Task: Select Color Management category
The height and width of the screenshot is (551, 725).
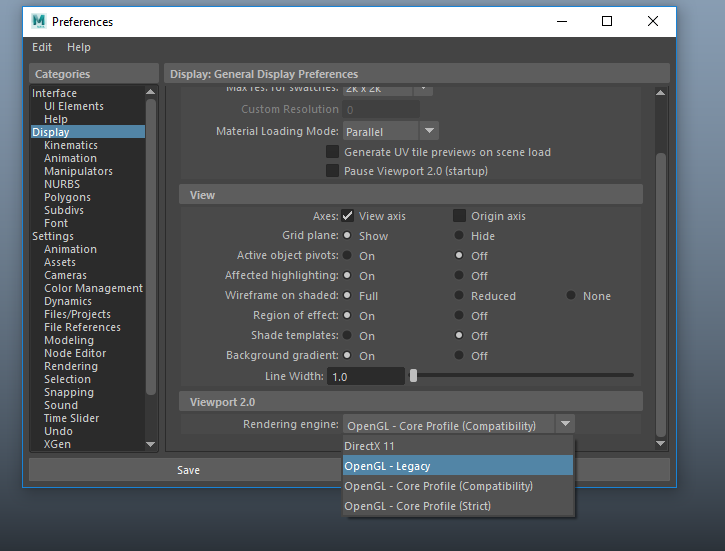Action: pos(93,288)
